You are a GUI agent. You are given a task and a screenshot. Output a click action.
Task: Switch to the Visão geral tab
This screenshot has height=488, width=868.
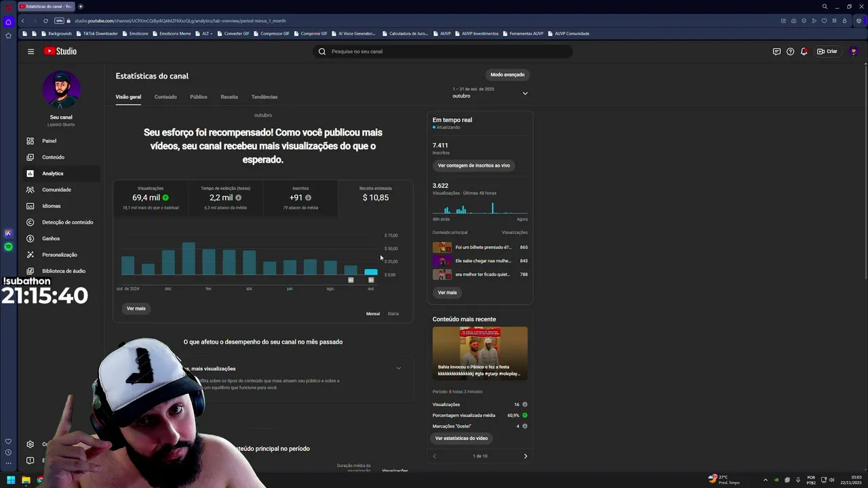coord(128,97)
